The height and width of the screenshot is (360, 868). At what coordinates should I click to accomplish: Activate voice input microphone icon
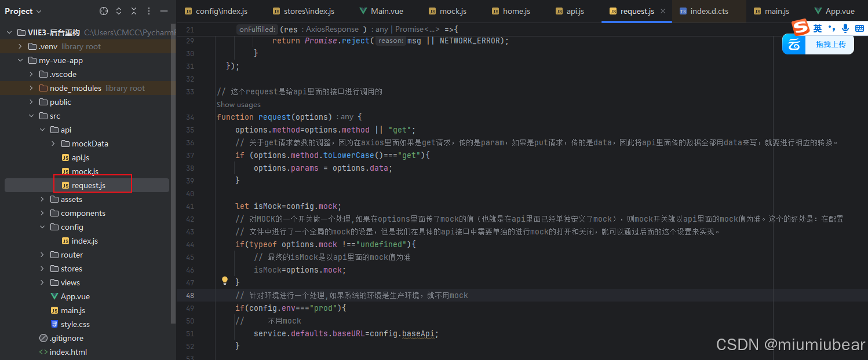pos(845,28)
